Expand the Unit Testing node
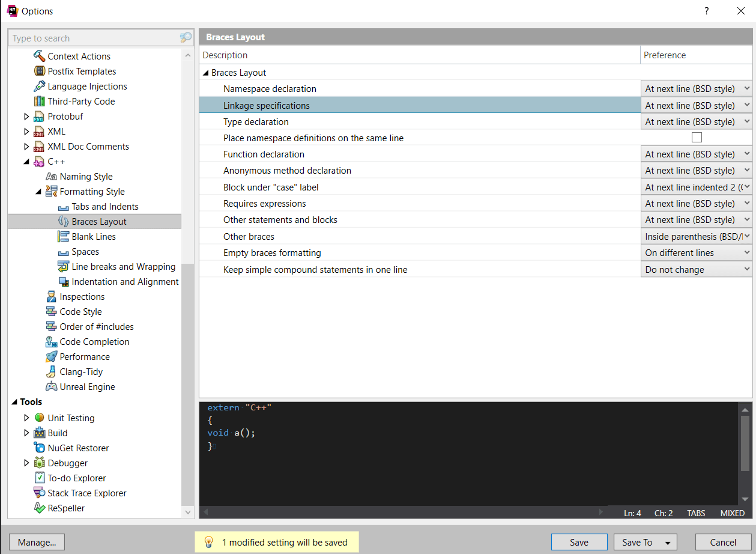This screenshot has width=756, height=554. coord(26,418)
